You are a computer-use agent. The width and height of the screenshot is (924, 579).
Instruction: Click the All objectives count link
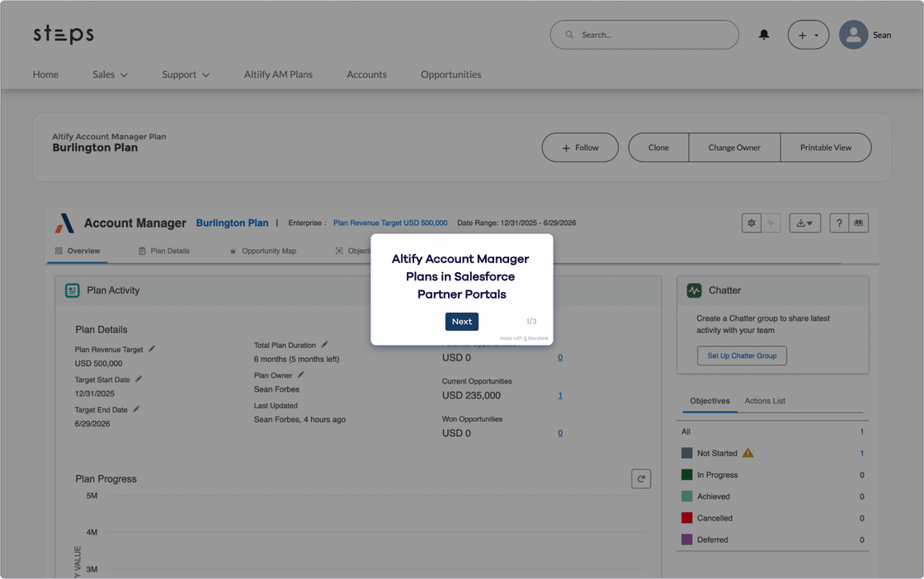pos(861,431)
